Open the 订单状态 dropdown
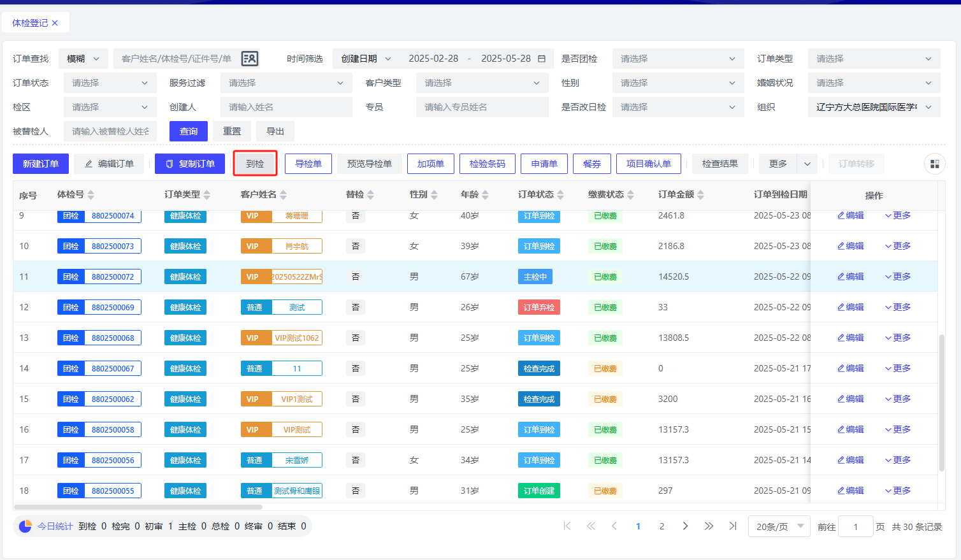Viewport: 961px width, 560px height. (110, 83)
